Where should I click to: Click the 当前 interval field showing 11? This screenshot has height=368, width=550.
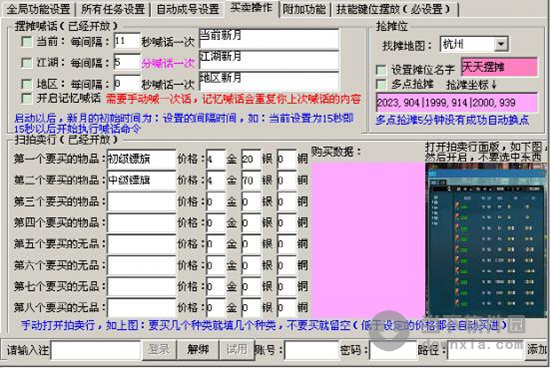(x=127, y=41)
